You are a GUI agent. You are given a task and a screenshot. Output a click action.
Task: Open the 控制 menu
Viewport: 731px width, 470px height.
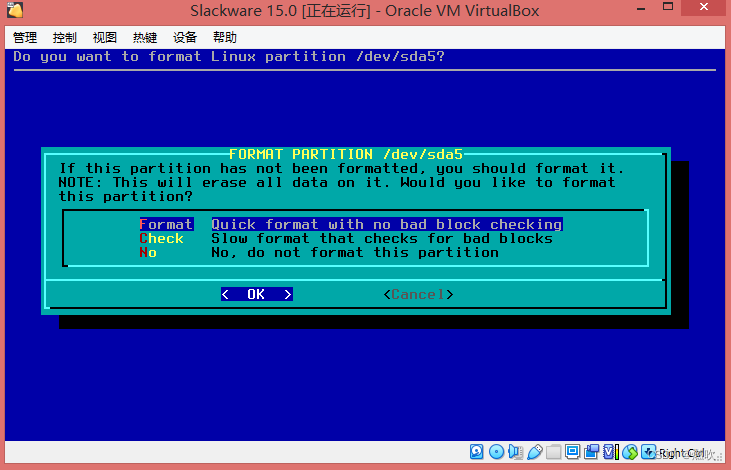(x=64, y=37)
